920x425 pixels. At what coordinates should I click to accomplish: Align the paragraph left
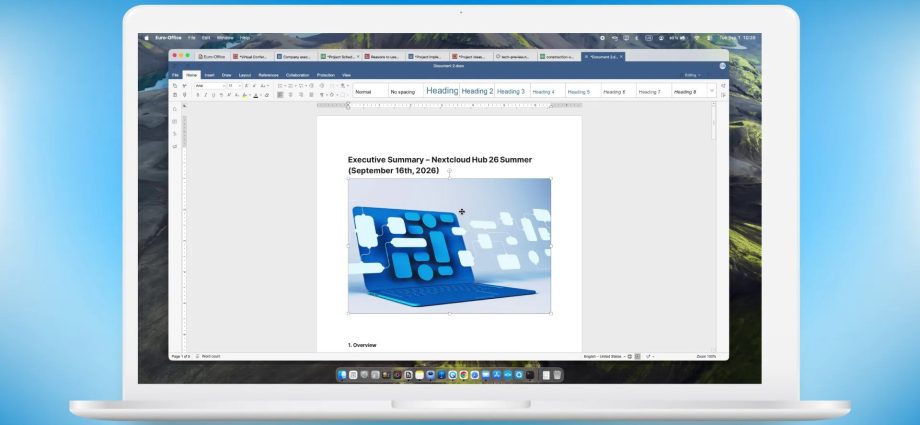[x=280, y=95]
